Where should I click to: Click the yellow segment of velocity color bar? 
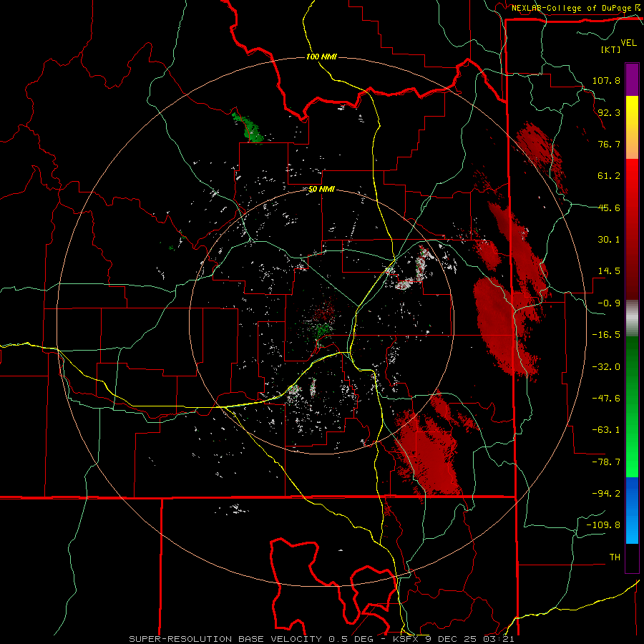point(632,127)
